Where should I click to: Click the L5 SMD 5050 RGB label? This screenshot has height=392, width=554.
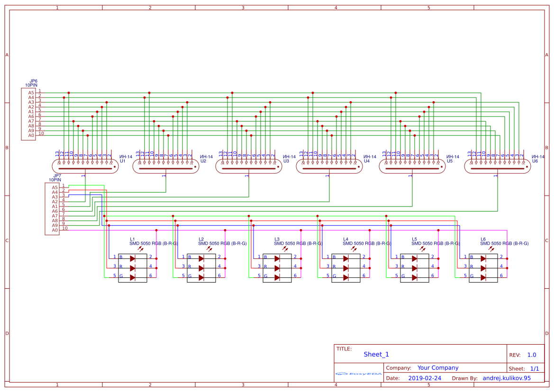436,241
